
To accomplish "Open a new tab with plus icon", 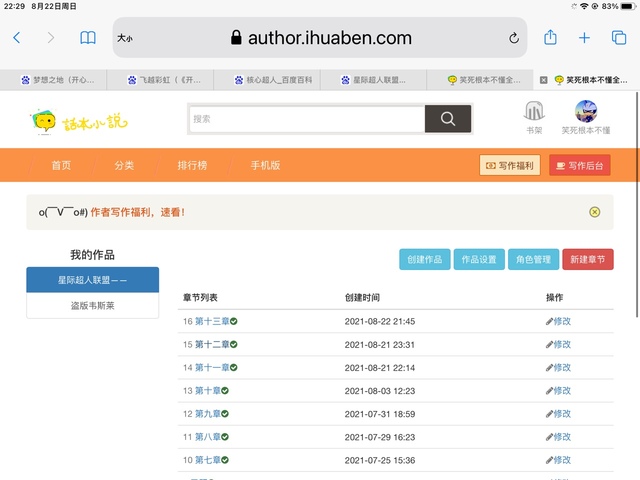I will tap(585, 38).
